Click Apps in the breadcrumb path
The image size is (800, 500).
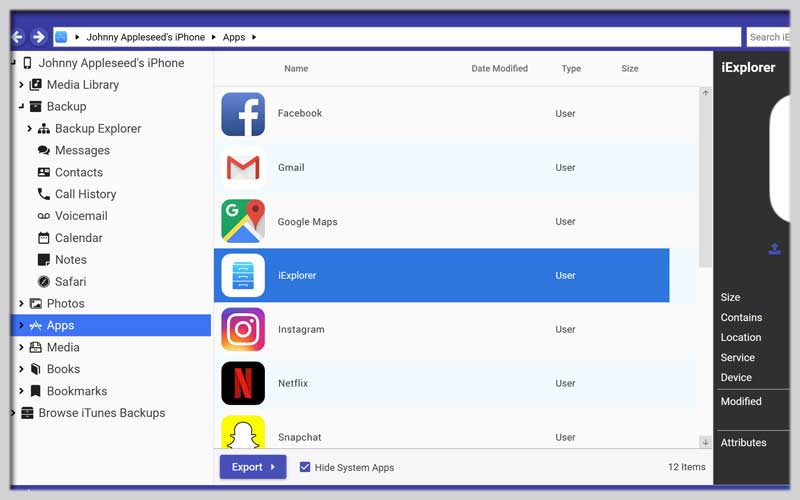click(x=234, y=37)
